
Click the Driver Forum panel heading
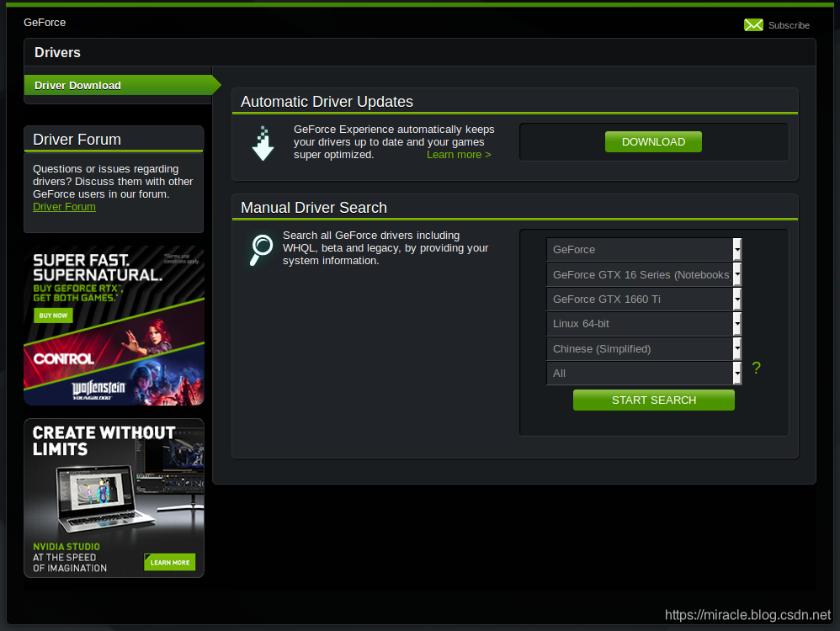click(77, 140)
